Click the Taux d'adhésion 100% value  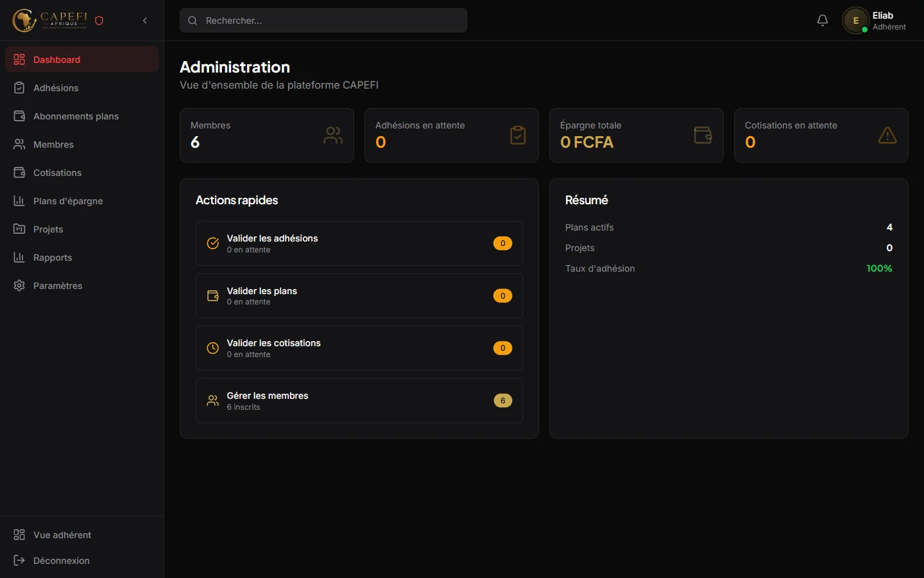coord(879,268)
